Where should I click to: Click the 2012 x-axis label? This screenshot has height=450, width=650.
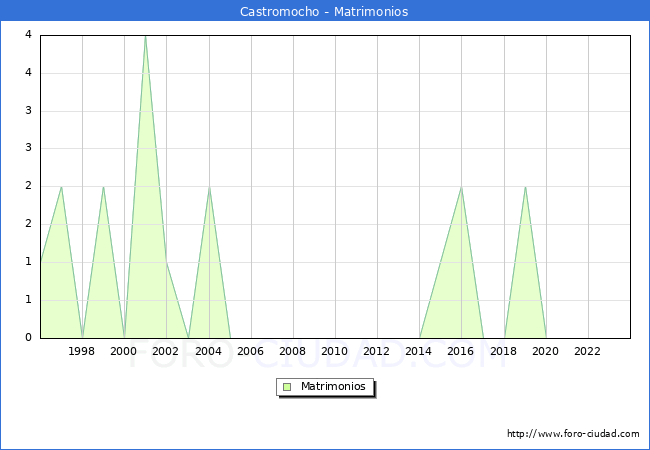pyautogui.click(x=376, y=351)
